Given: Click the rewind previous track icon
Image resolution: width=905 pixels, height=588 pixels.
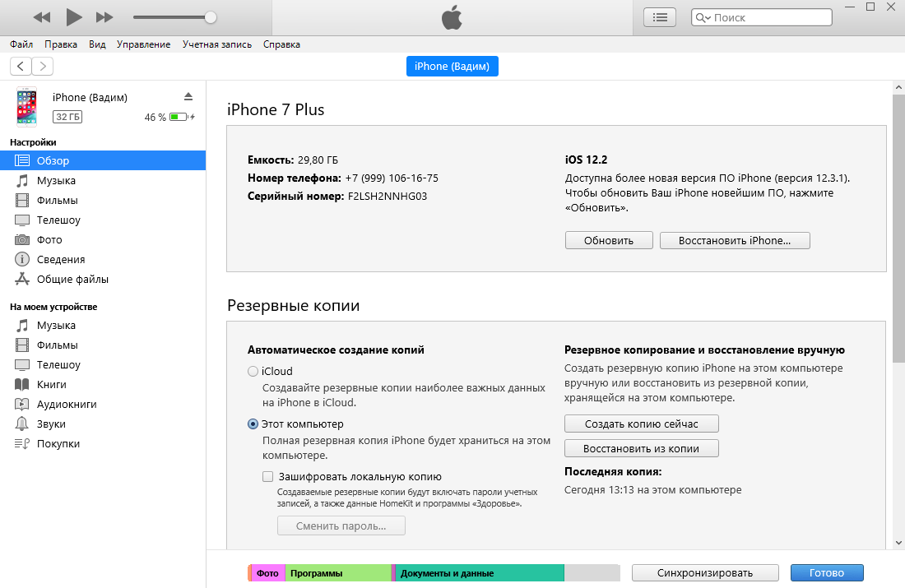Looking at the screenshot, I should 42,16.
